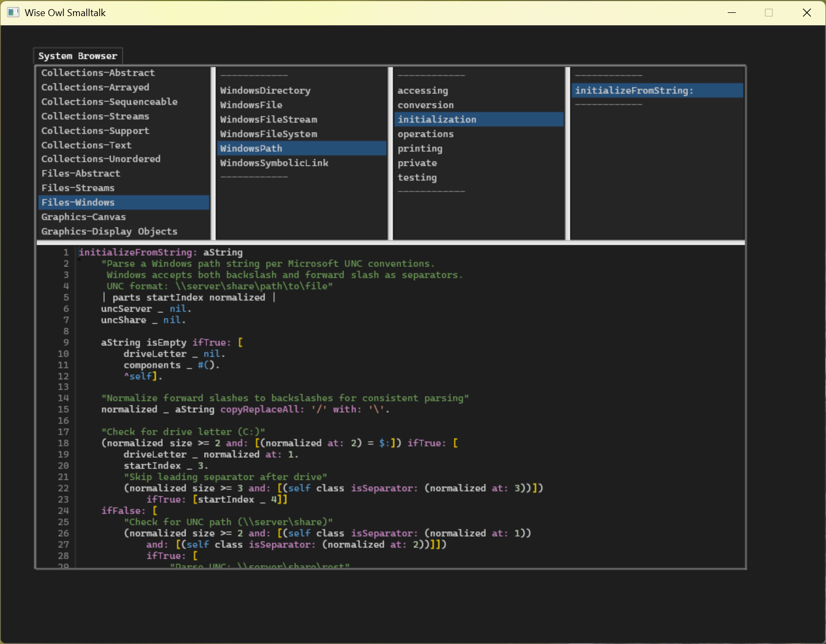Screen dimensions: 826x644
Task: Click the Wise Owl Smalltalk window icon
Action: [x=13, y=12]
